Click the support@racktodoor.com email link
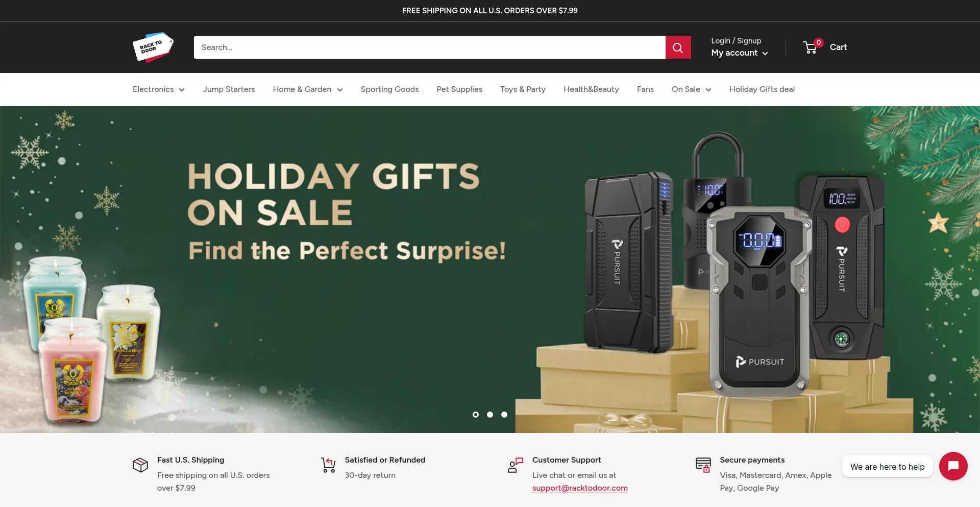Image resolution: width=980 pixels, height=507 pixels. [x=580, y=488]
